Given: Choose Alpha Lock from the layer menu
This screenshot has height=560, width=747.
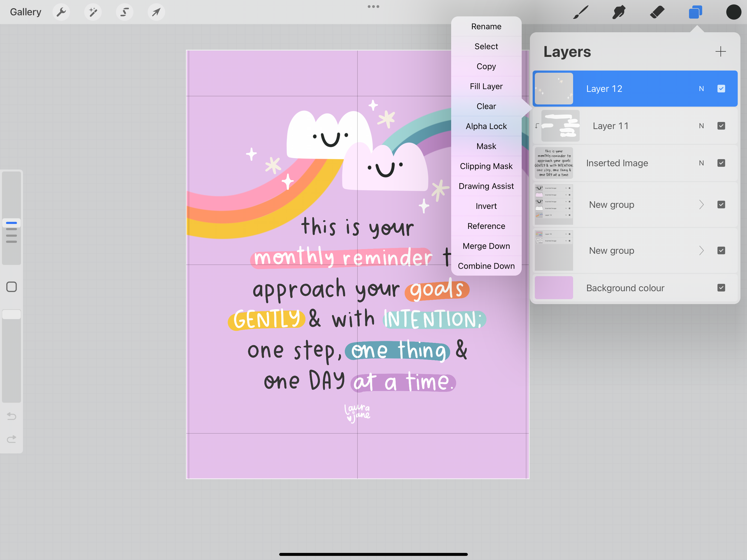Looking at the screenshot, I should (486, 126).
